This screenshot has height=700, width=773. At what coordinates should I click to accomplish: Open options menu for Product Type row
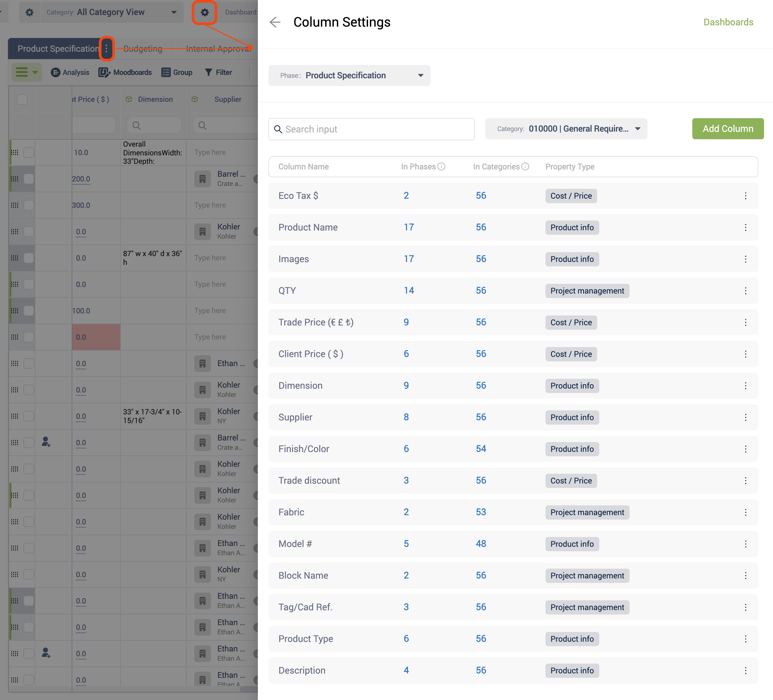click(745, 639)
